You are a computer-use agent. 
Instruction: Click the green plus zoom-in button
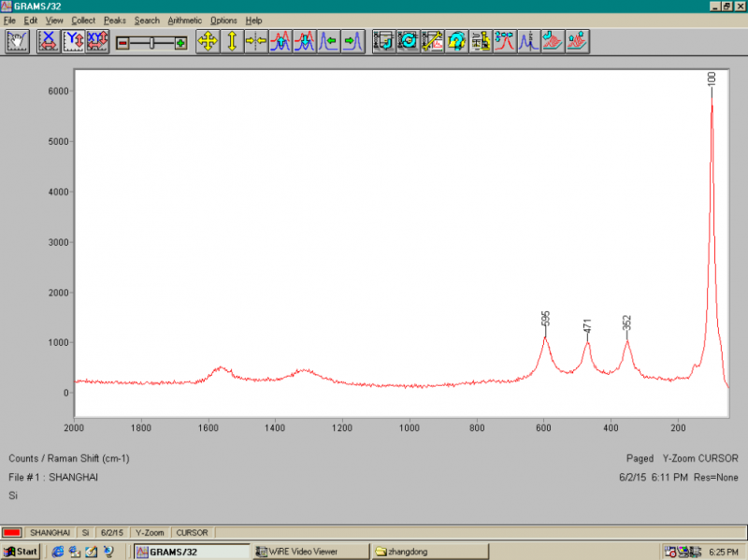(180, 43)
